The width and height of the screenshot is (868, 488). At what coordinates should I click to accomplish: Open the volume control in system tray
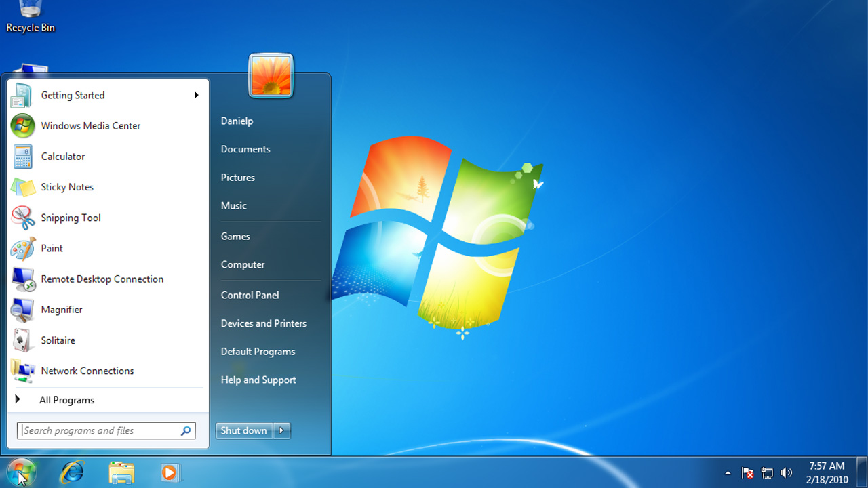point(787,472)
